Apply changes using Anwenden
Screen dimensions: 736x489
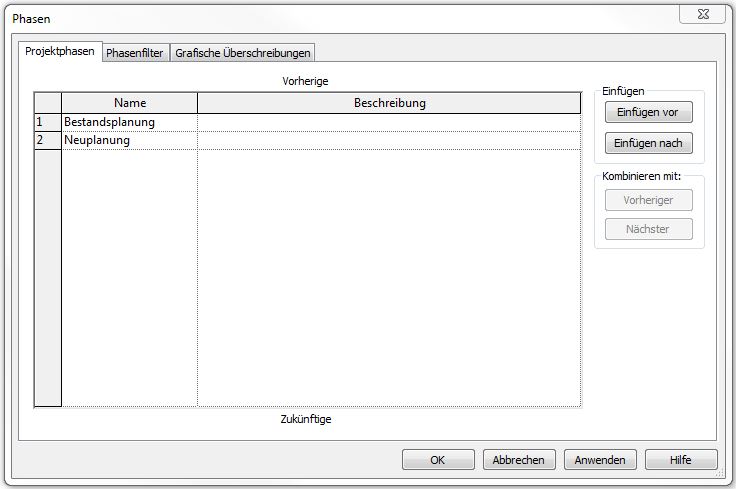[x=600, y=460]
